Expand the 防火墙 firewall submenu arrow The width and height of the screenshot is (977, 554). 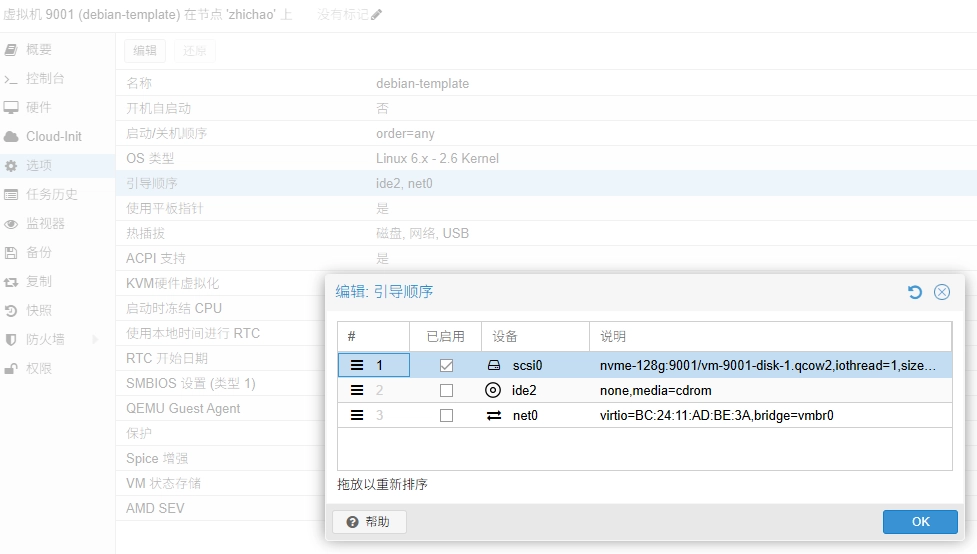pyautogui.click(x=95, y=339)
